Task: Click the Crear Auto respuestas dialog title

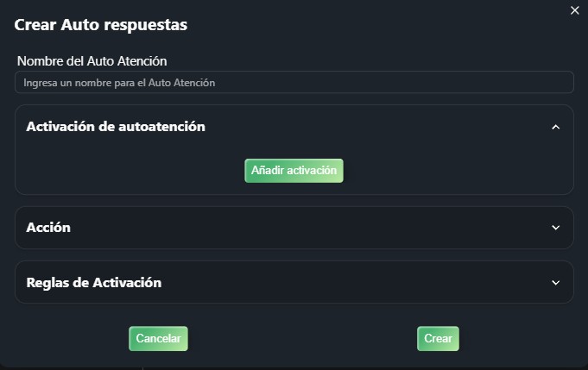Action: point(101,25)
